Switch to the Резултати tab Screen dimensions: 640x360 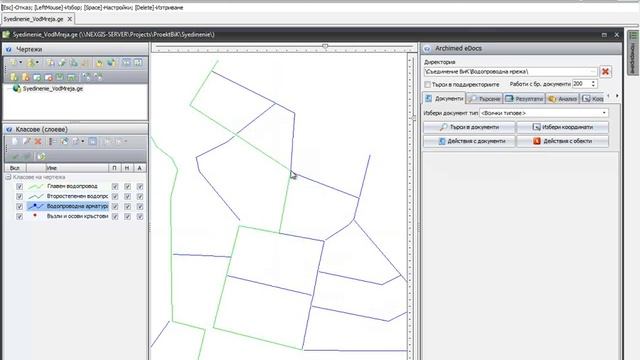pyautogui.click(x=524, y=99)
